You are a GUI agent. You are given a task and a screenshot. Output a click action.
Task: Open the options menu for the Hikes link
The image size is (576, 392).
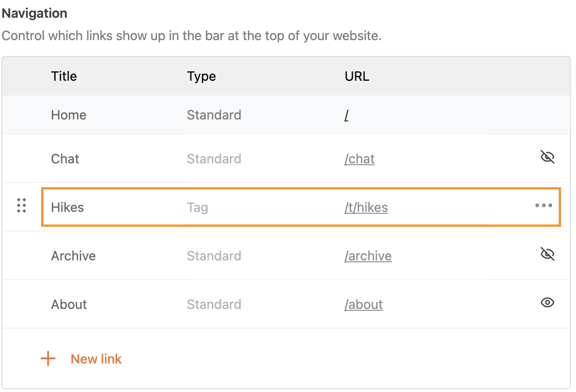tap(543, 205)
